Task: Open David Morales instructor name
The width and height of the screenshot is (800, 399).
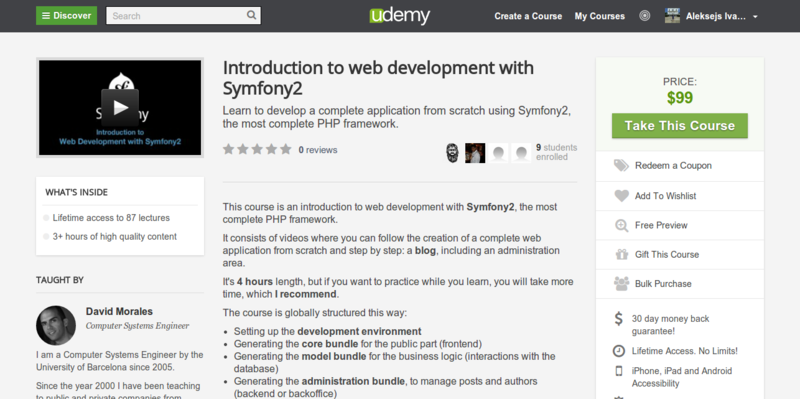Action: 119,311
